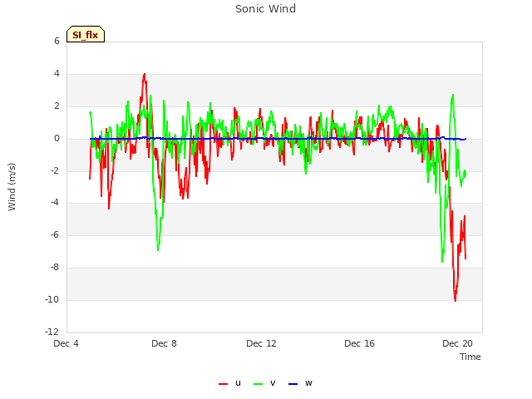This screenshot has height=399, width=532.
Task: Click the SI_flx label badge
Action: pos(86,34)
